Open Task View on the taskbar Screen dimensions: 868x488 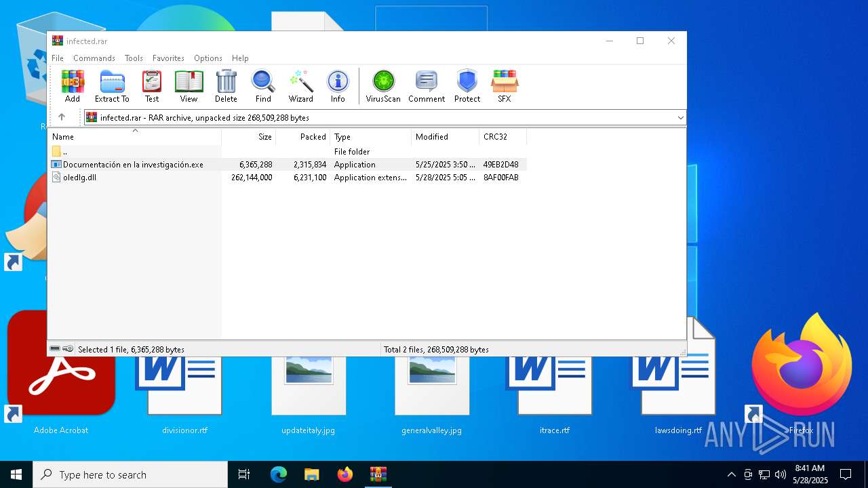coord(244,474)
